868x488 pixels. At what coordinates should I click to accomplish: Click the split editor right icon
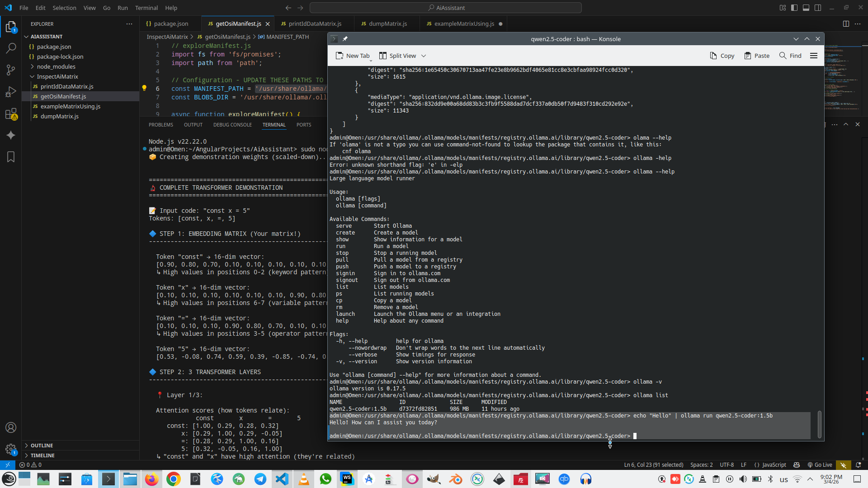846,23
